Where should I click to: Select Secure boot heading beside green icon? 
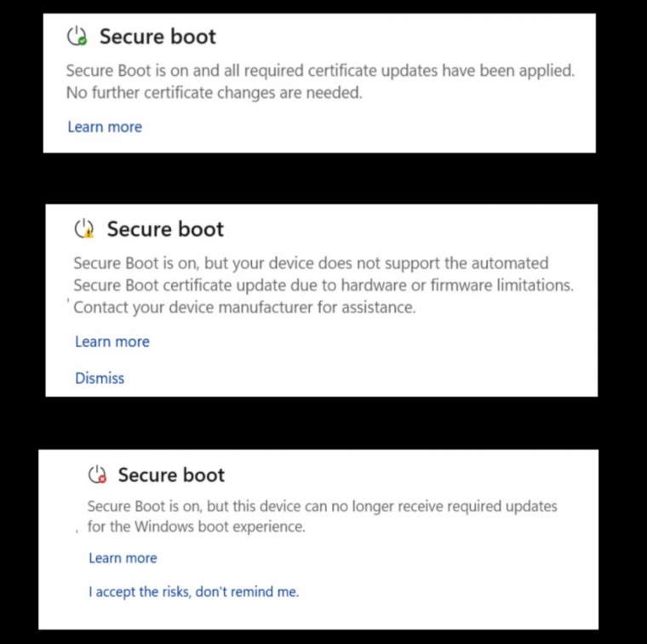157,37
